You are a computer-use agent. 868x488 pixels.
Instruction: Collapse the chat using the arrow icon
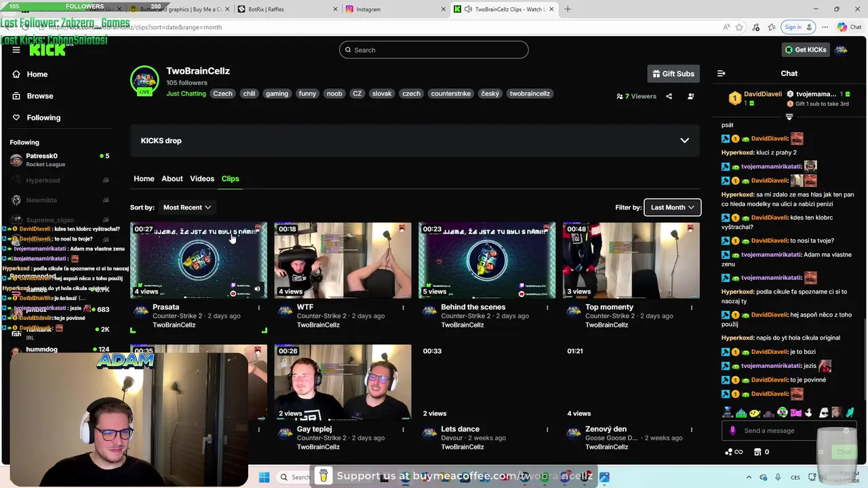click(x=722, y=73)
